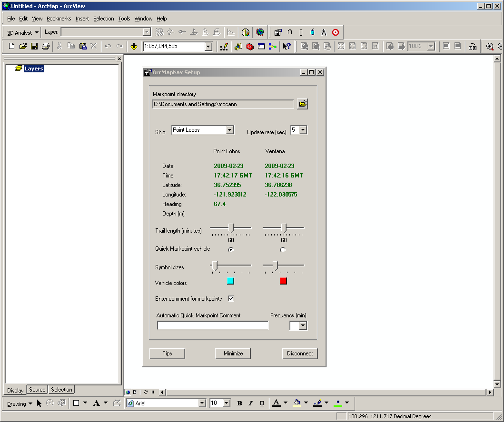Open the Update rate seconds dropdown
This screenshot has height=422, width=504.
pyautogui.click(x=303, y=130)
